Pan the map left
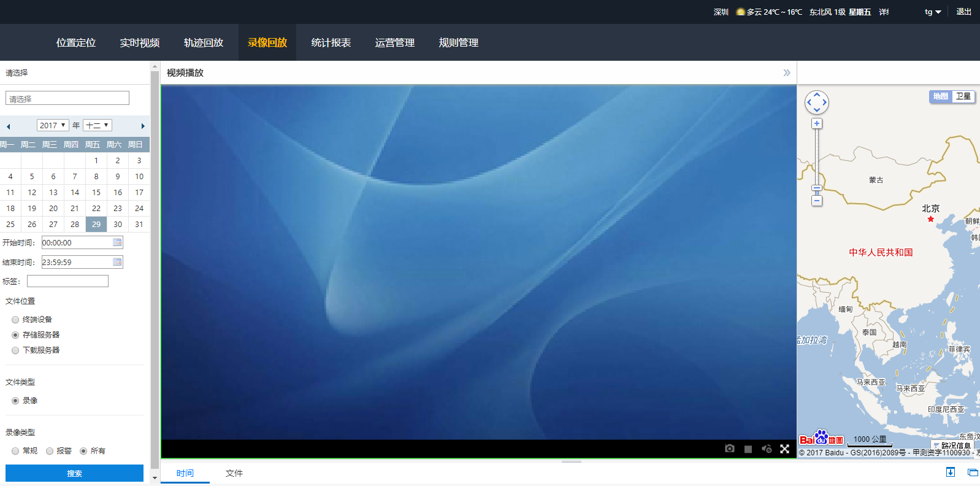Screen dimensions: 980x486 click(809, 102)
